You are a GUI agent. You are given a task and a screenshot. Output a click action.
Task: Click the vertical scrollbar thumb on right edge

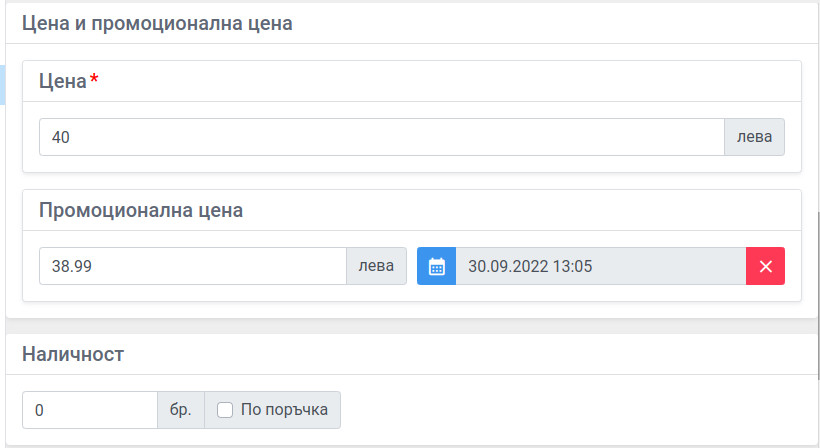tap(818, 295)
